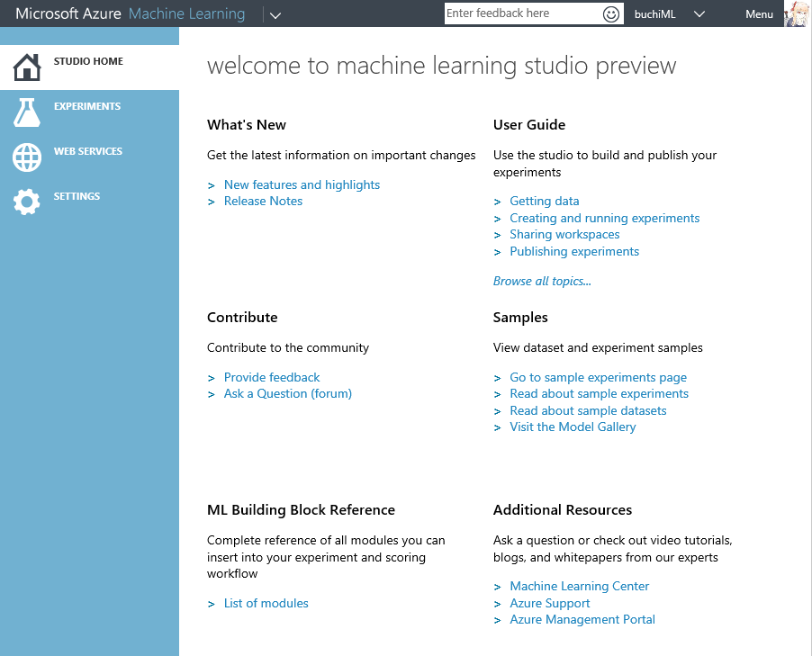Select the EXPERIMENTS sidebar label
Viewport: 812px width, 656px height.
click(87, 106)
